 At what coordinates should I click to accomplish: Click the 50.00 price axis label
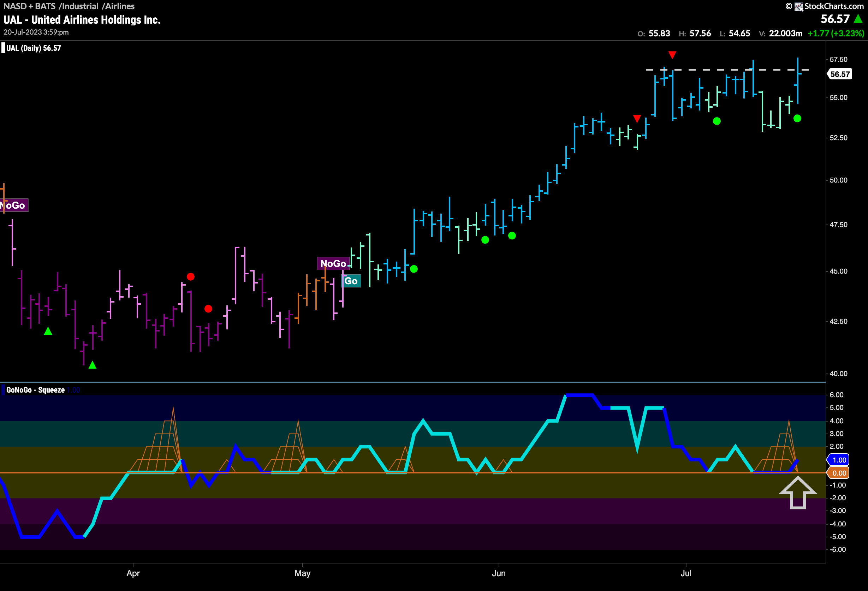pos(838,180)
